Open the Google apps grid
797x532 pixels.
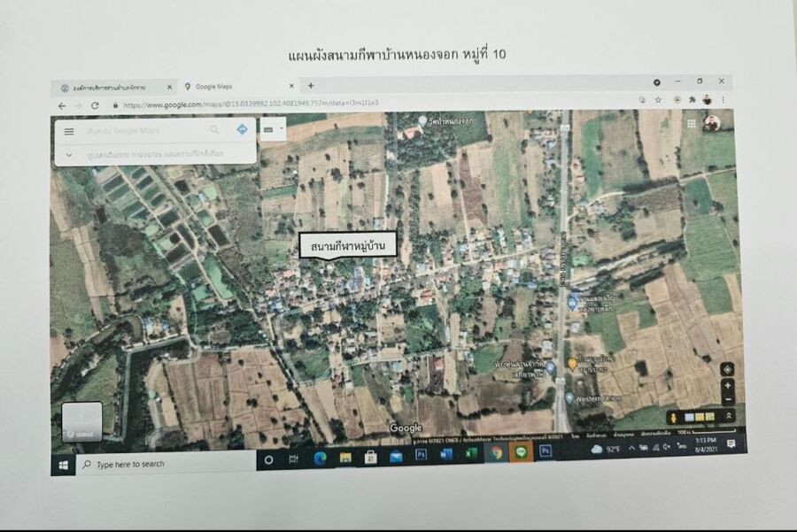tap(691, 123)
